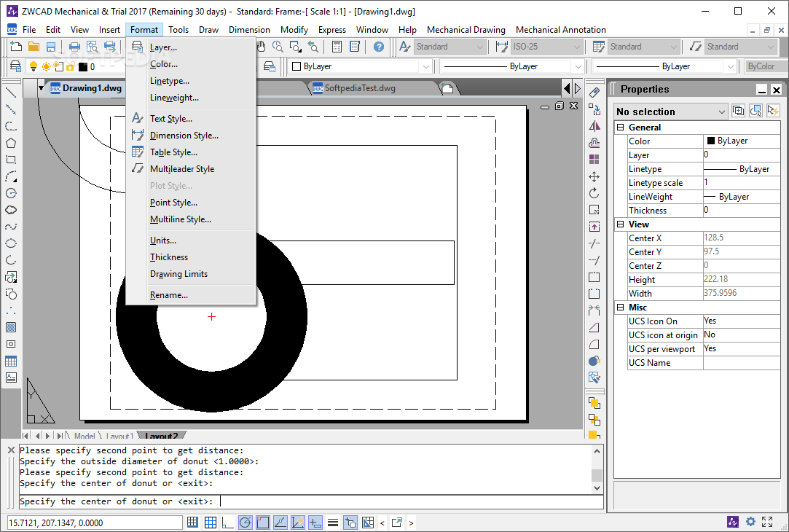Close the command line panel

pos(11,450)
